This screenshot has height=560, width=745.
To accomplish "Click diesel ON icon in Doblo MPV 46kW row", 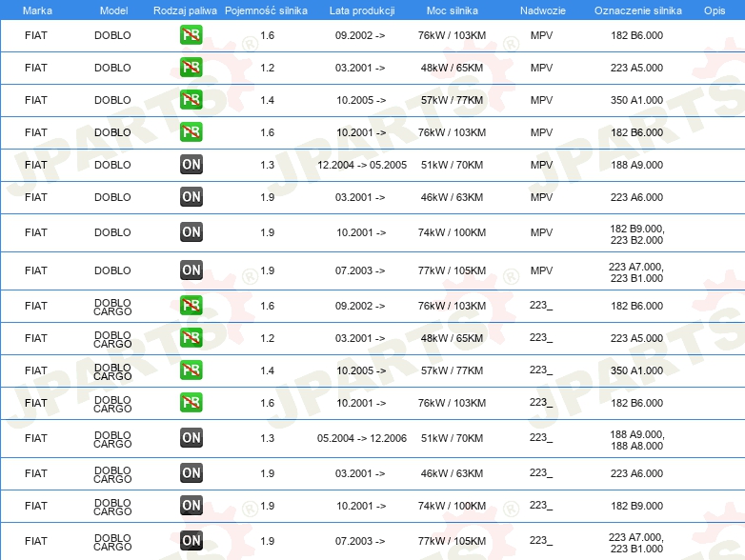I will (x=191, y=196).
